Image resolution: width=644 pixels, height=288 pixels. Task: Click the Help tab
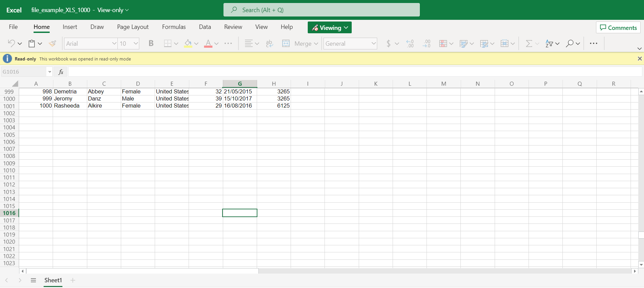(x=287, y=27)
